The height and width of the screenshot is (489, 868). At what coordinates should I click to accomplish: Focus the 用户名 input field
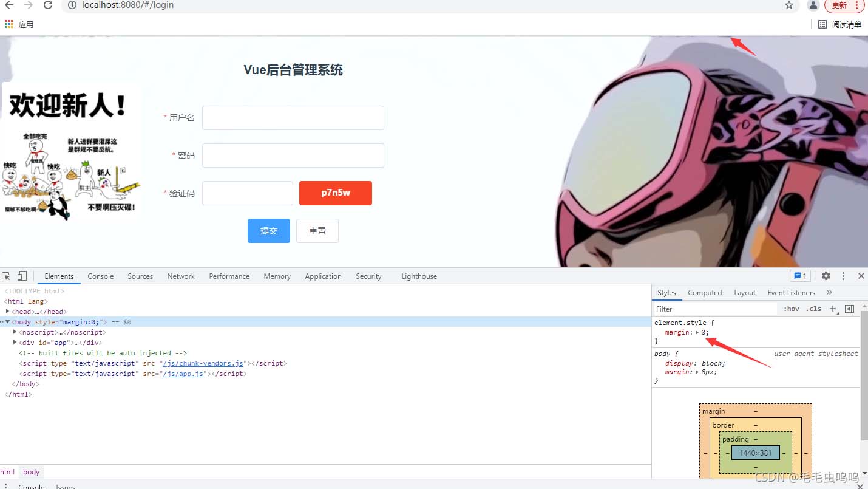(x=293, y=118)
